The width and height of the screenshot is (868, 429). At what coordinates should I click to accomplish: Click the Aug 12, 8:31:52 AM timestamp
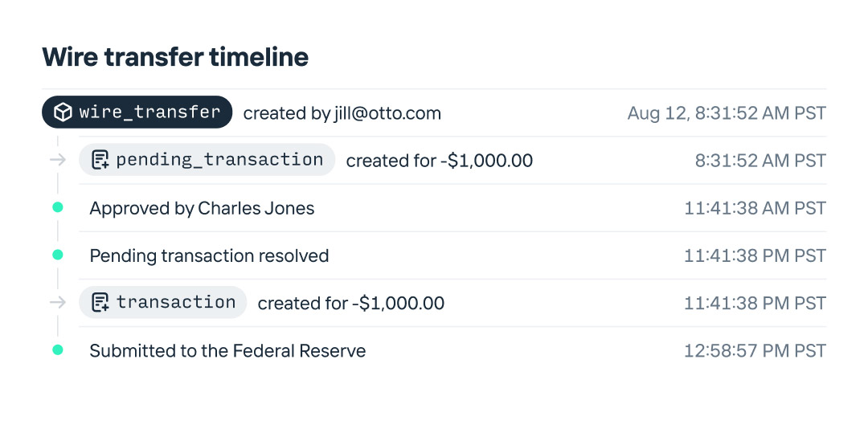point(727,113)
